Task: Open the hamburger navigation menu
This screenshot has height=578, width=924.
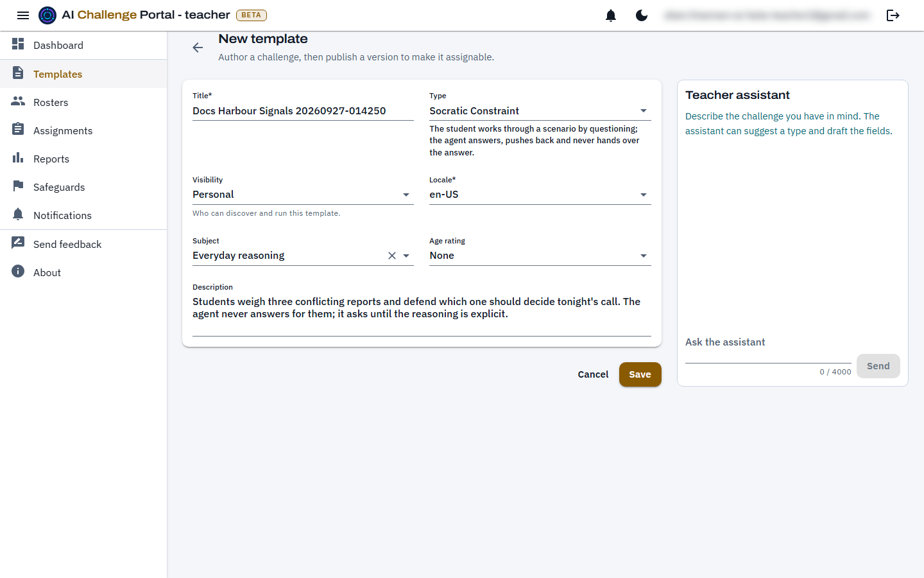Action: pyautogui.click(x=23, y=15)
